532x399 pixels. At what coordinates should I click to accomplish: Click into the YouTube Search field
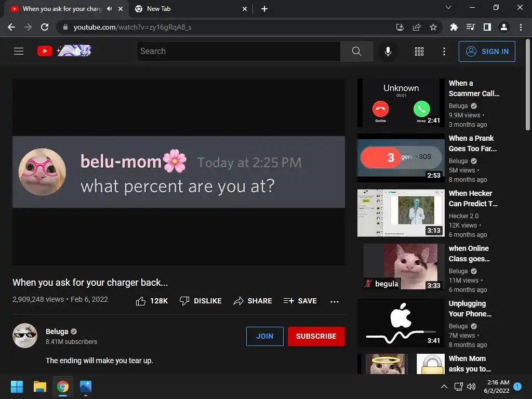[238, 51]
